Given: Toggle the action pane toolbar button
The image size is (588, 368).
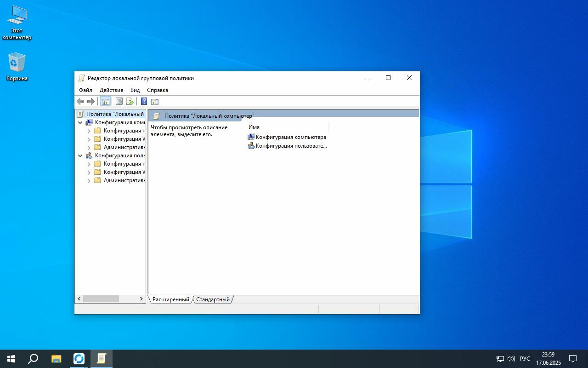Looking at the screenshot, I should click(155, 102).
